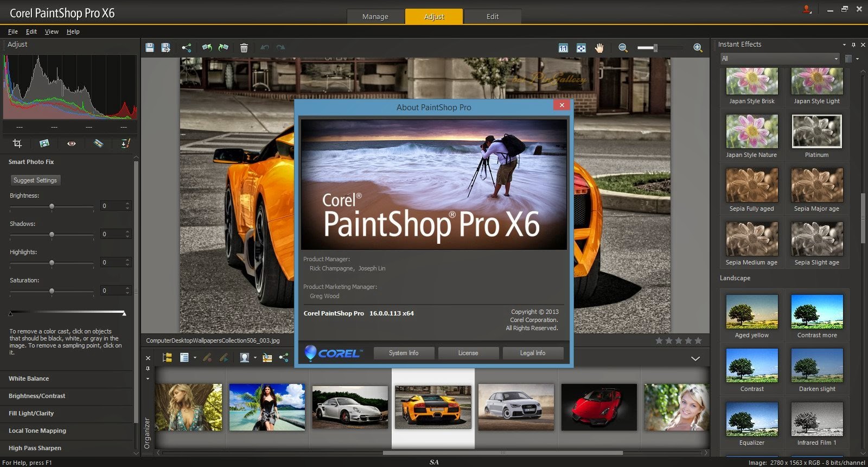Expand the Local Tone Mapping section
868x467 pixels.
click(37, 431)
